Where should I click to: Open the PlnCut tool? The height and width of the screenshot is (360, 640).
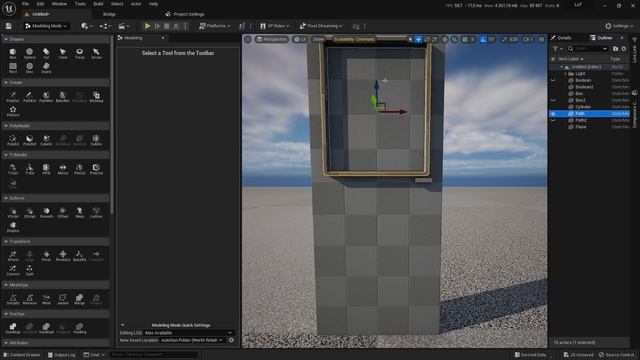[80, 169]
